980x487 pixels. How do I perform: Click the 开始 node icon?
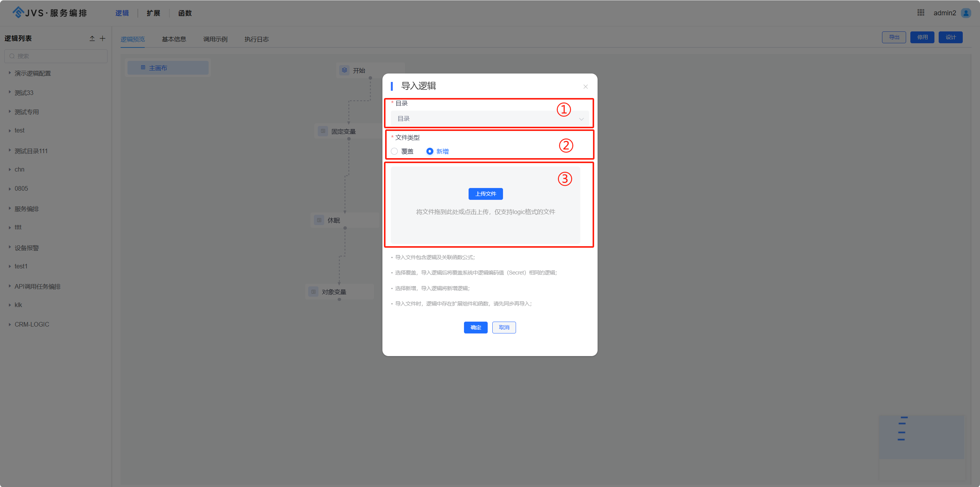tap(344, 70)
